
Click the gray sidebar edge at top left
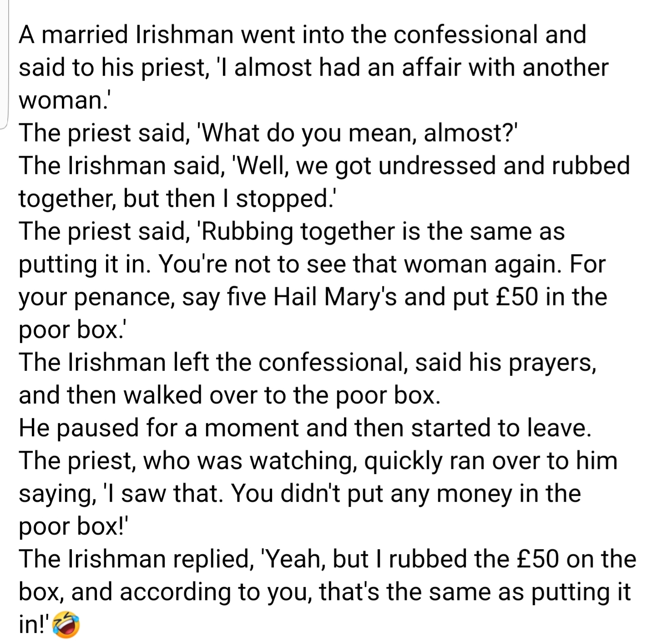point(5,64)
